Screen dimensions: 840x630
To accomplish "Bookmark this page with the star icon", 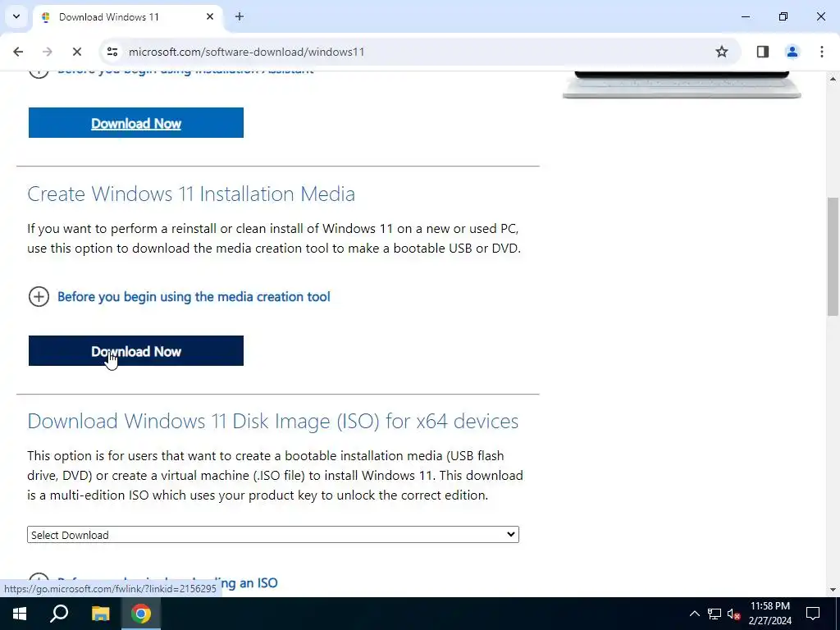I will (722, 52).
